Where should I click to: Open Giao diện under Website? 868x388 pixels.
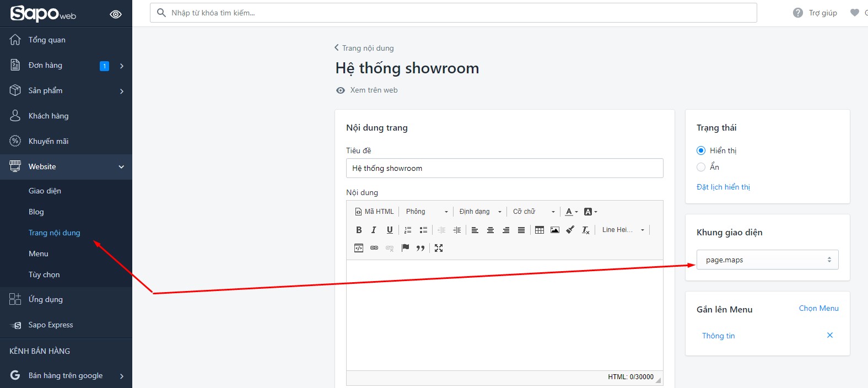(45, 191)
